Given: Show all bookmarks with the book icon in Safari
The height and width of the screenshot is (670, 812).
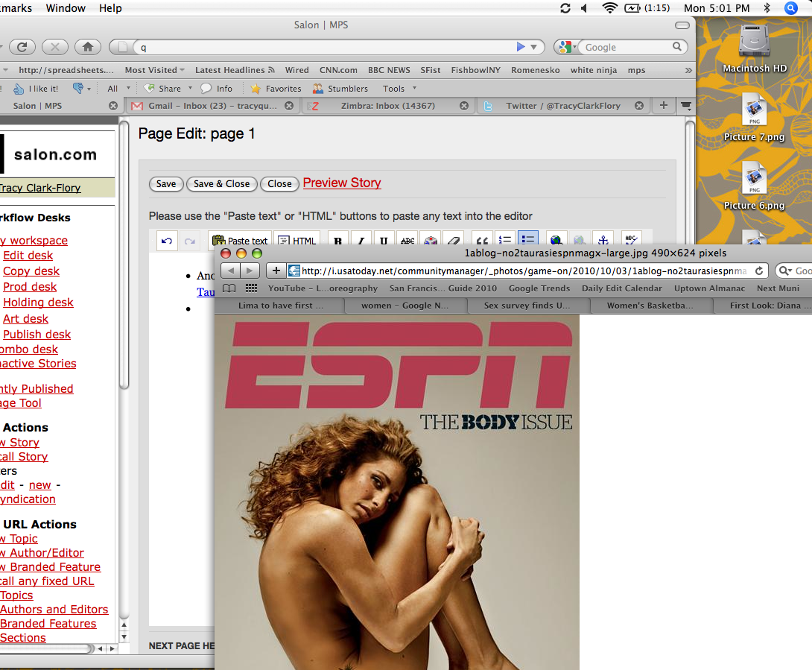Looking at the screenshot, I should [229, 288].
